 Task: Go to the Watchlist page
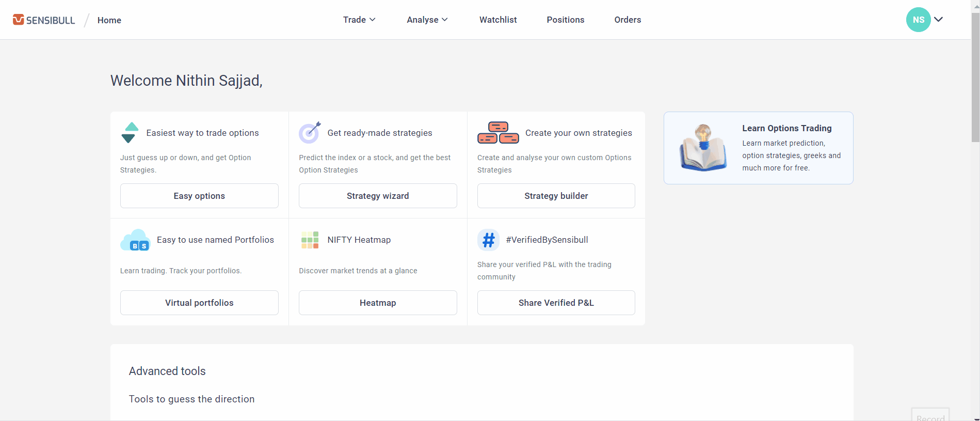tap(498, 20)
